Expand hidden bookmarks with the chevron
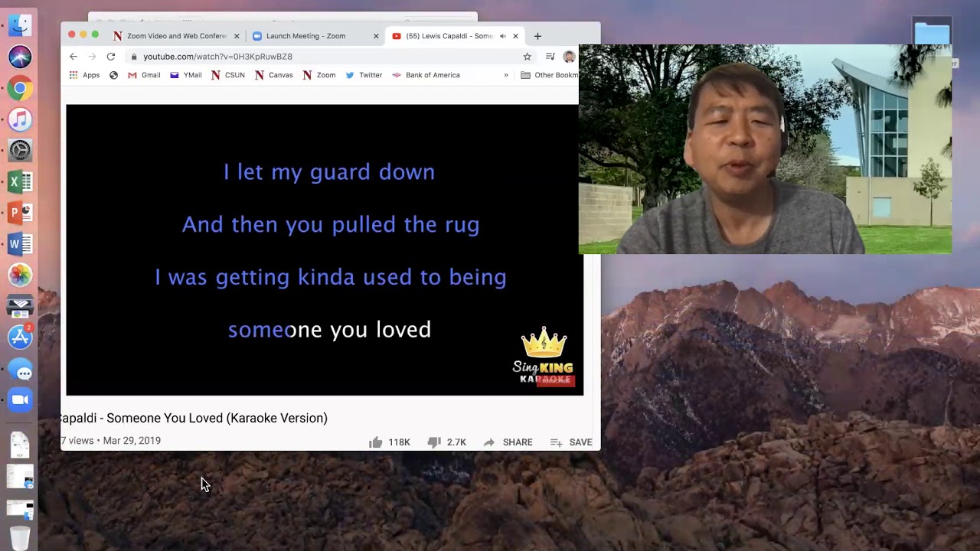 [x=506, y=75]
